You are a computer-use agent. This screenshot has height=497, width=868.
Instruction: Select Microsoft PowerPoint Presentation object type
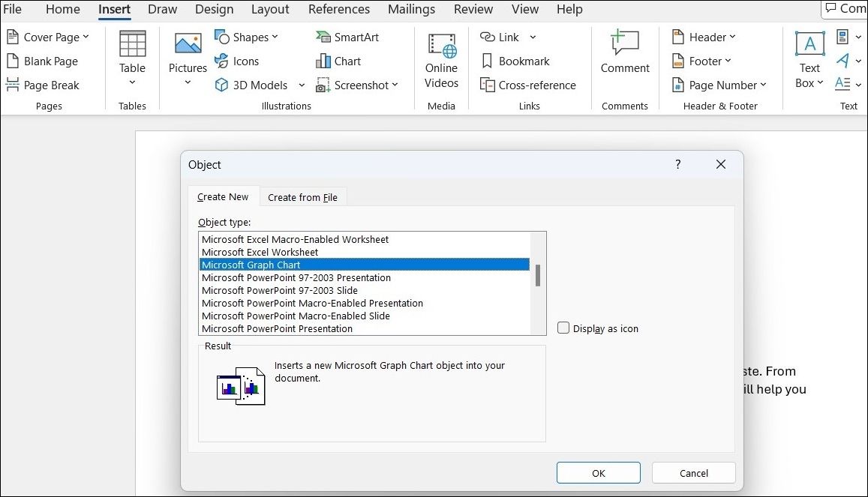tap(277, 328)
